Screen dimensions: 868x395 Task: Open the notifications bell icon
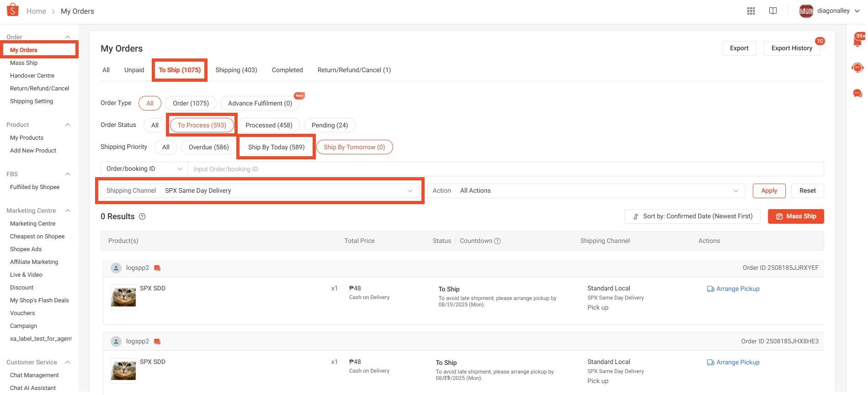coord(857,41)
